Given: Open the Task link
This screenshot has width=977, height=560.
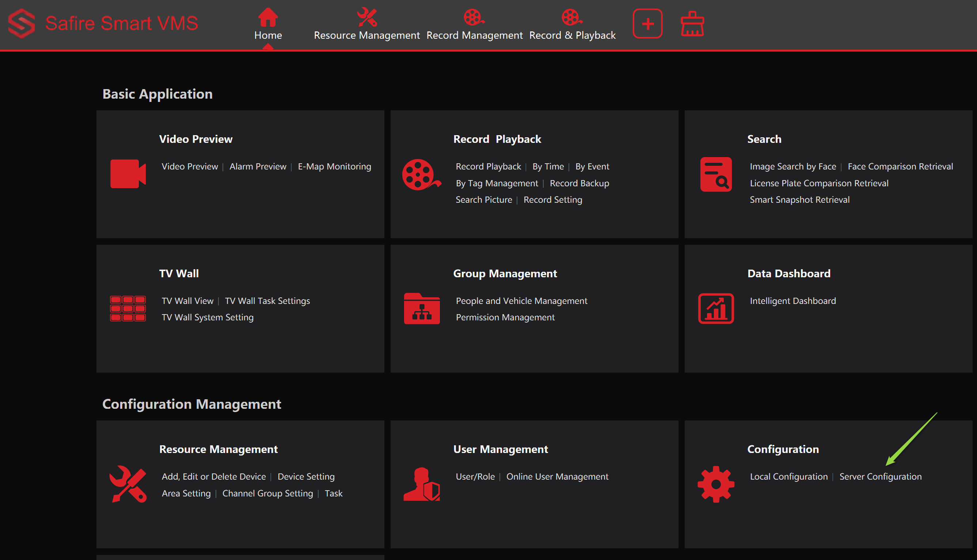Looking at the screenshot, I should [334, 494].
